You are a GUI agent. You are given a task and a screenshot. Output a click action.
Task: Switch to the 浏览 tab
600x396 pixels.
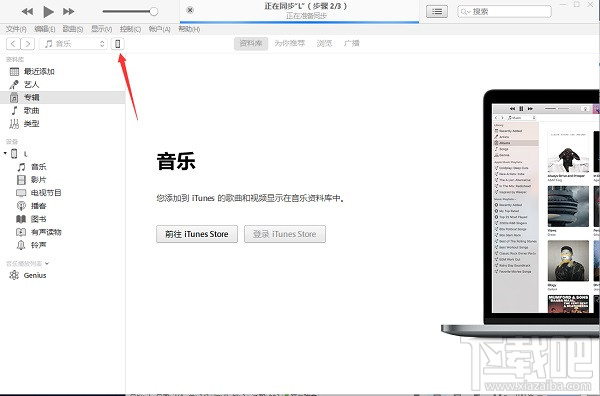[324, 44]
